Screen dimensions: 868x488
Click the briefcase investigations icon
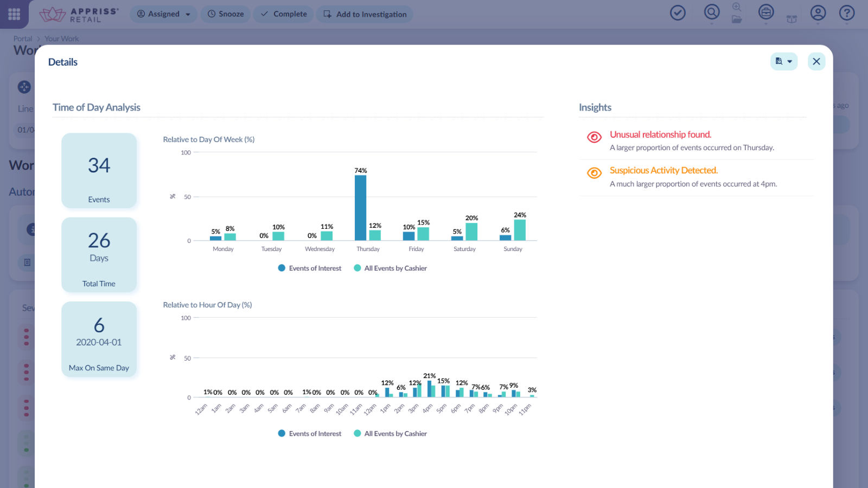point(766,12)
